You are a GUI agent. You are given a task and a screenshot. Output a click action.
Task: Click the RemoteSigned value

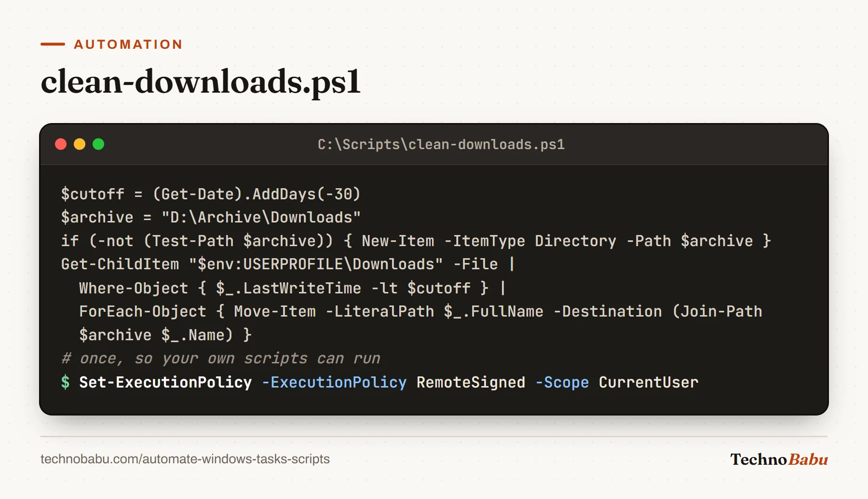tap(471, 382)
